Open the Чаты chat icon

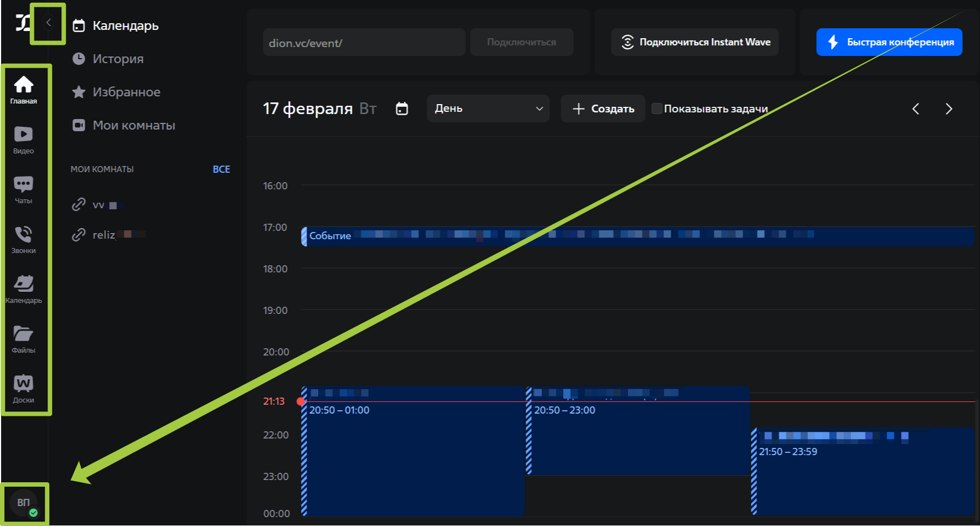[23, 189]
